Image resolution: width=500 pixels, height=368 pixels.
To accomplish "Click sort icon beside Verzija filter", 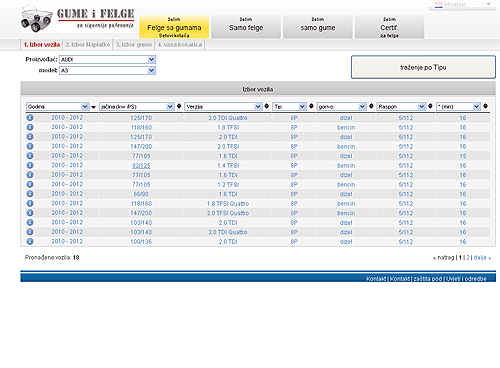I will pyautogui.click(x=267, y=106).
